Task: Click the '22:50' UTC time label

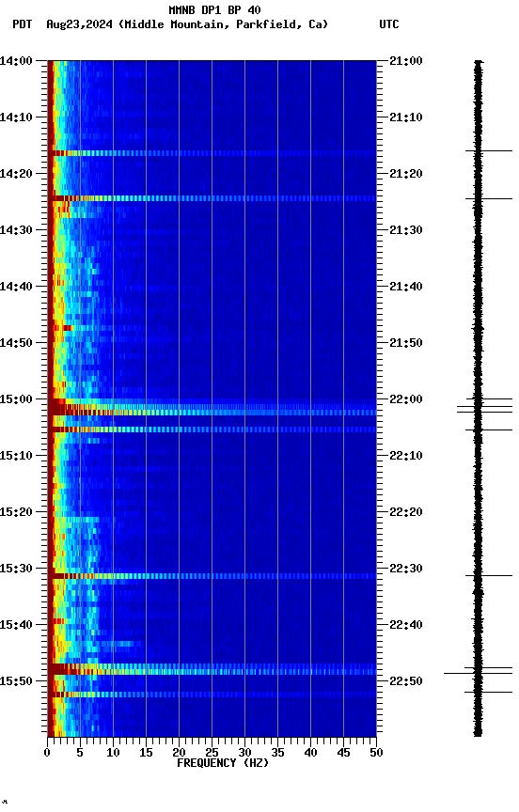Action: click(x=406, y=681)
